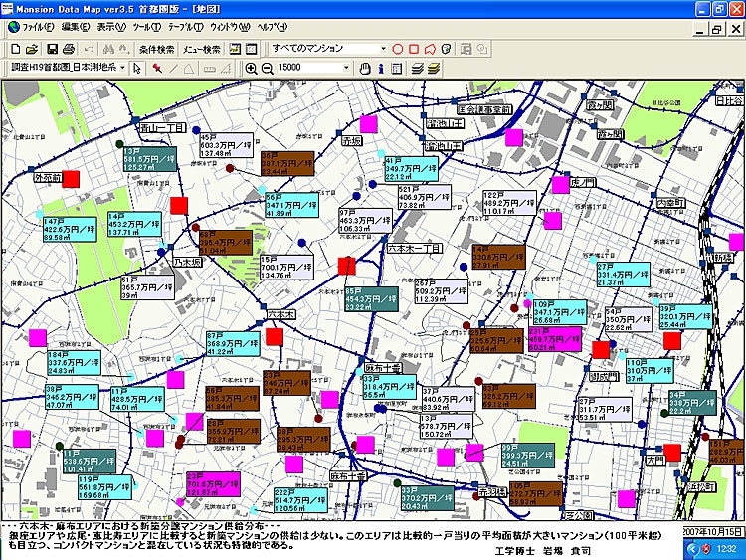Expand the すべてのマンション dropdown
The width and height of the screenshot is (746, 560).
[x=383, y=49]
